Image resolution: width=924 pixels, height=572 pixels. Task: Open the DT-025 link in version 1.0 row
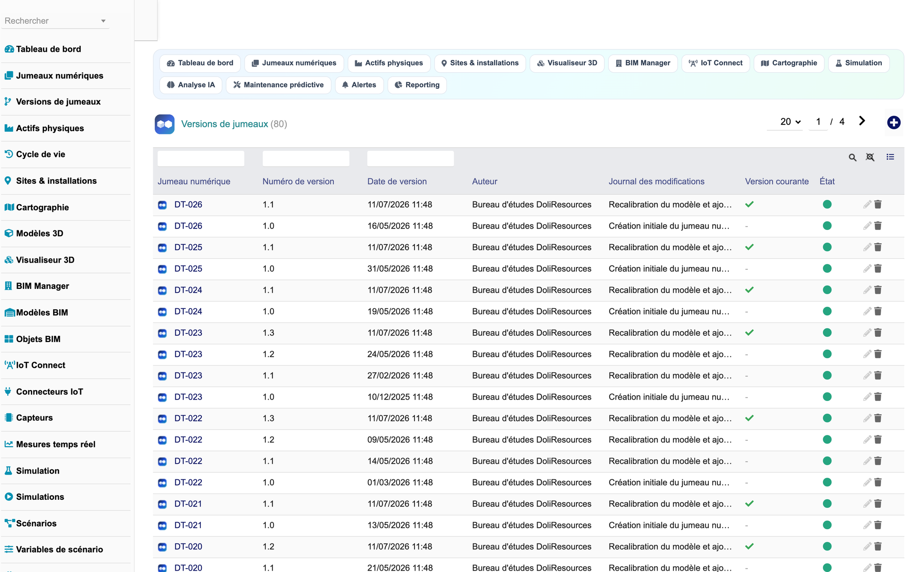[x=188, y=269]
